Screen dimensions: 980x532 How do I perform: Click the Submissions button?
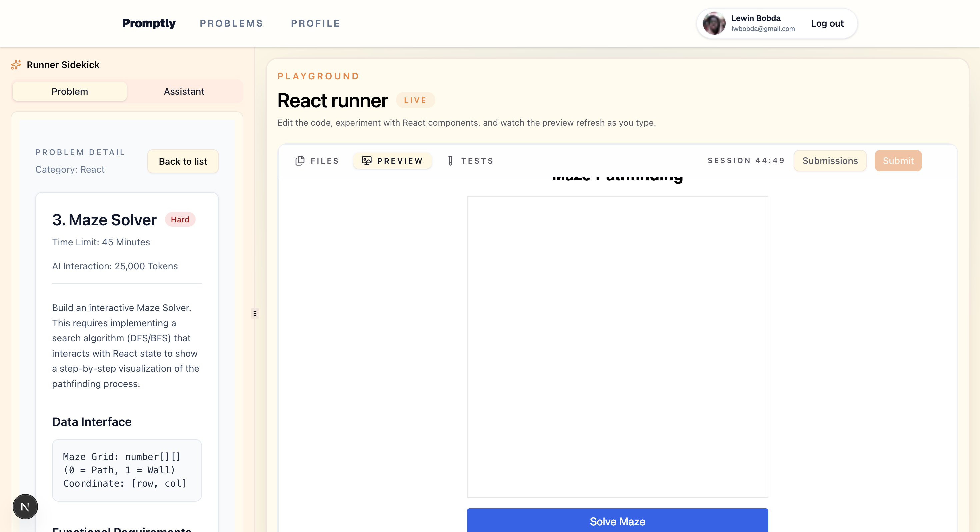pyautogui.click(x=830, y=161)
